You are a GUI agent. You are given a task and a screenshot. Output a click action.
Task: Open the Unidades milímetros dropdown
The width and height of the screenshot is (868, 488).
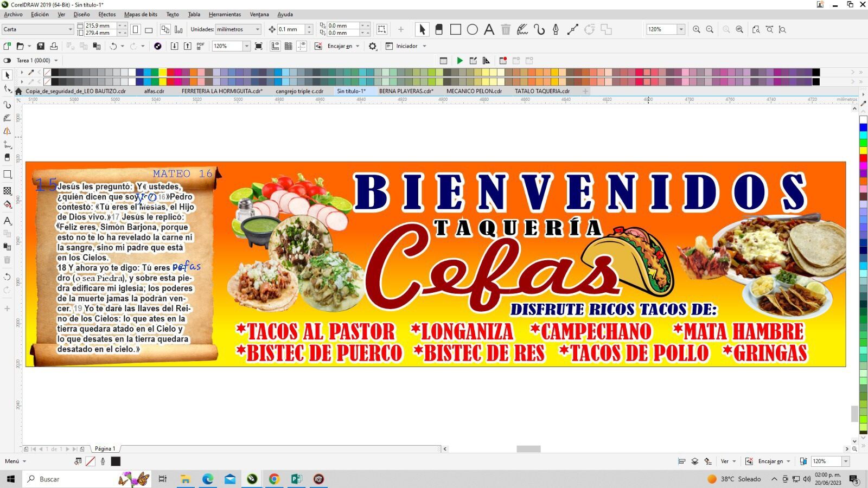pos(258,29)
